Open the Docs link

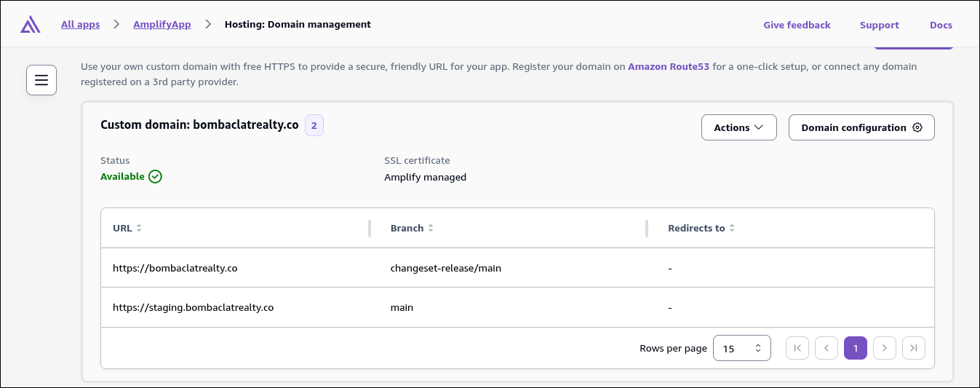click(x=941, y=25)
